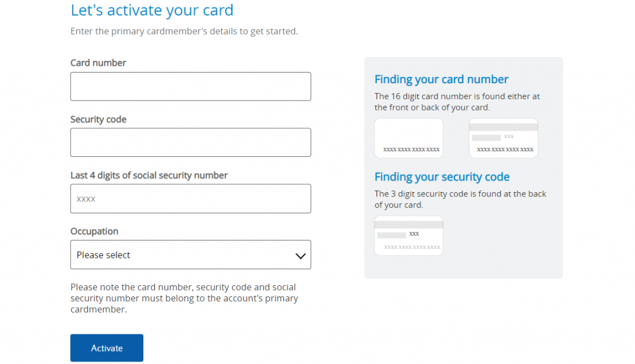Open the Occupation dropdown menu

click(x=190, y=255)
